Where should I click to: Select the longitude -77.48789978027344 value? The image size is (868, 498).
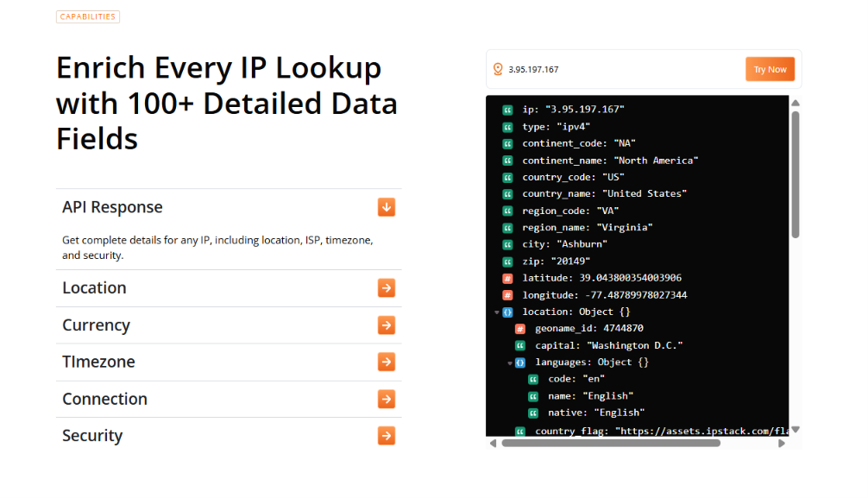click(x=636, y=294)
